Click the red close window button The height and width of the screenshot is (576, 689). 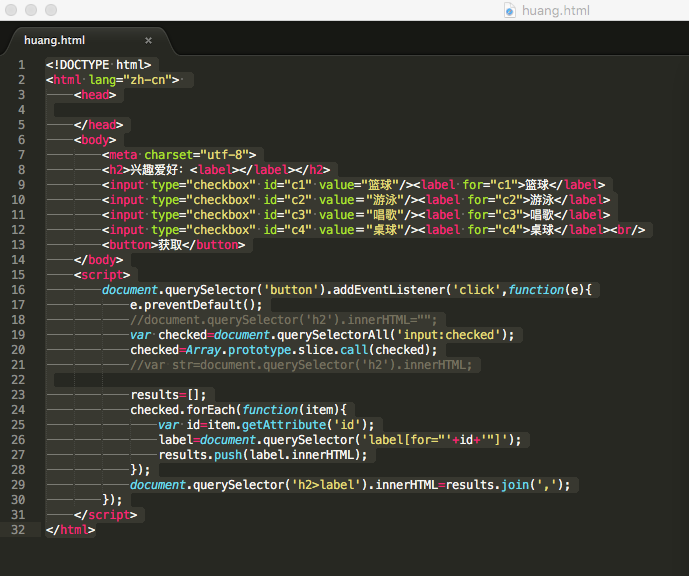(11, 10)
